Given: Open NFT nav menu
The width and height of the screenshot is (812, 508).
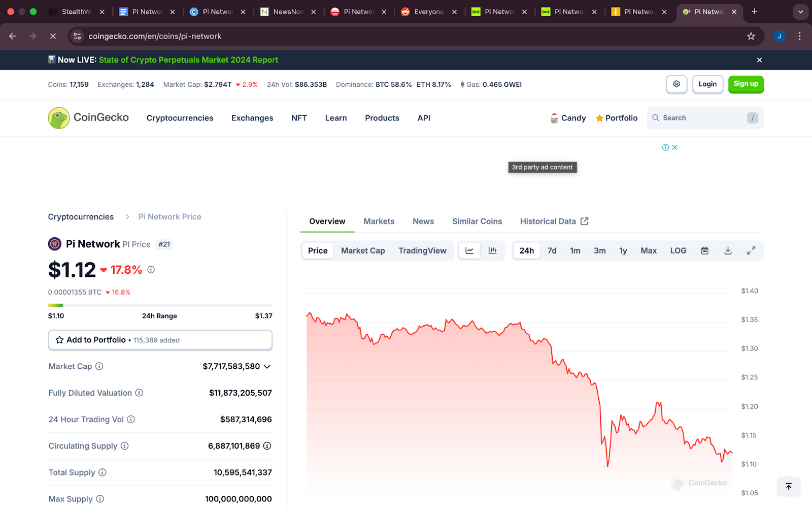Looking at the screenshot, I should tap(299, 118).
